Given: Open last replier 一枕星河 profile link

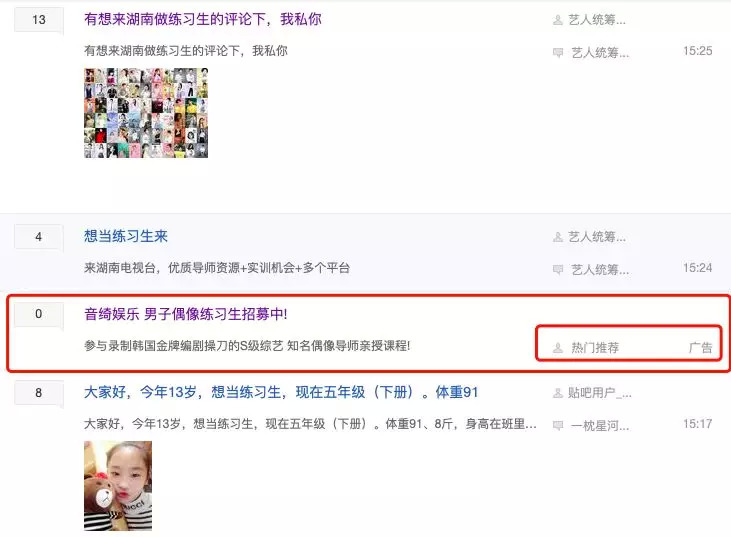Looking at the screenshot, I should click(600, 425).
